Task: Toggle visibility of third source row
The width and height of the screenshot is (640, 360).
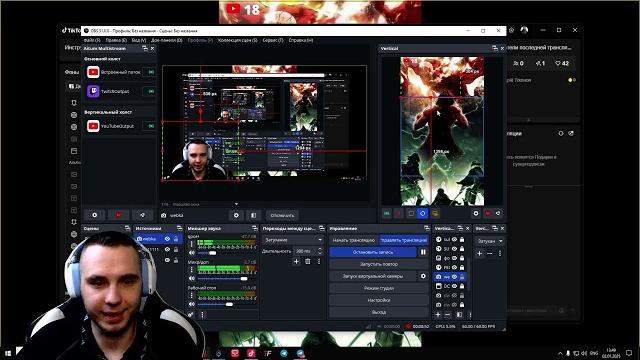Action: click(167, 260)
